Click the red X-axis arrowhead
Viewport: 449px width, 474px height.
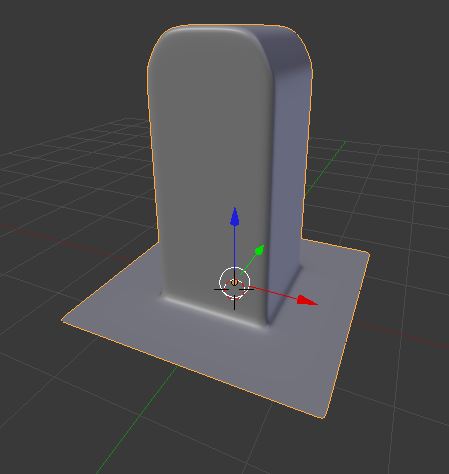click(x=307, y=300)
